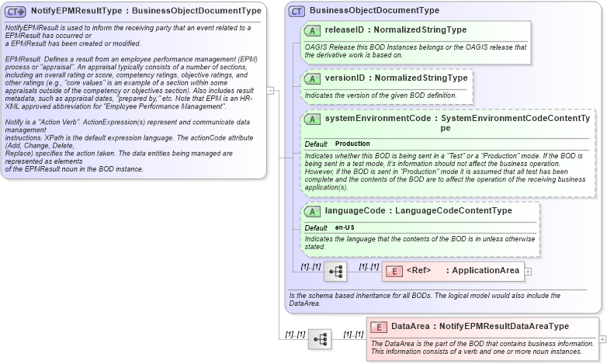
Task: Click the E icon of ApplicationArea reference
Action: click(394, 272)
